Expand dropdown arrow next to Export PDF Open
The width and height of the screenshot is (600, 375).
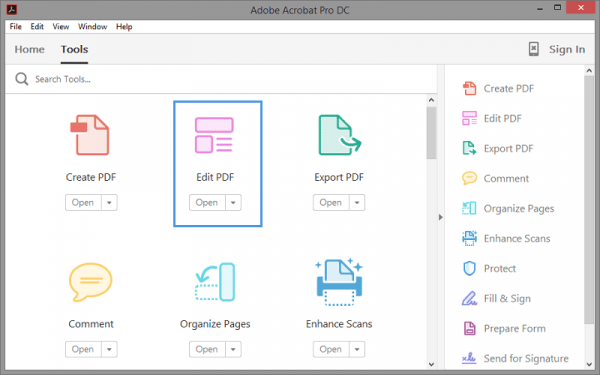(357, 202)
